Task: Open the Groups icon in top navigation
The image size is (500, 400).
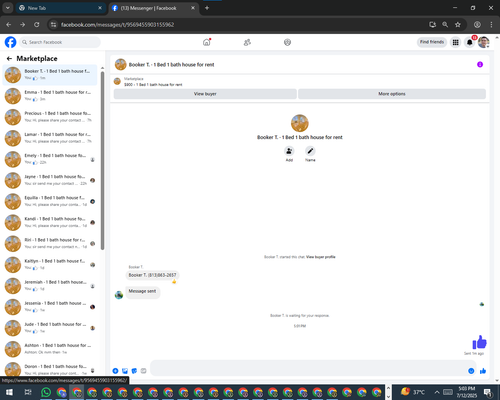Action: (x=287, y=42)
